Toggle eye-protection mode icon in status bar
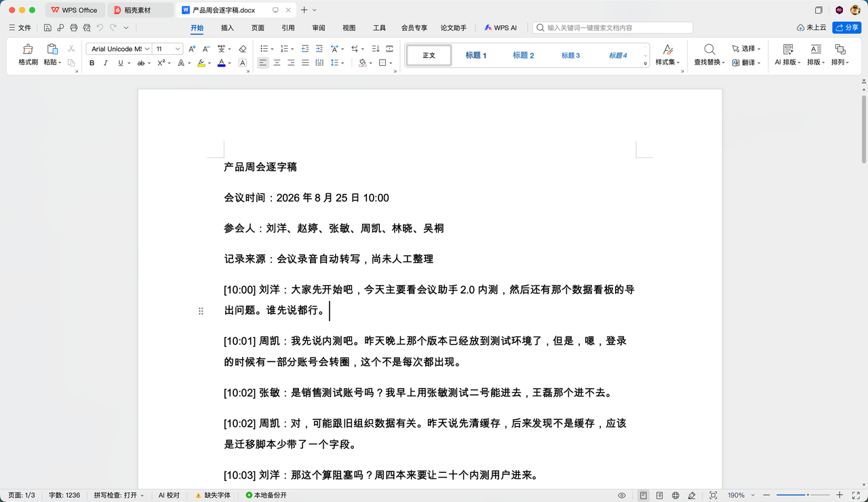Viewport: 868px width, 502px height. 622,495
